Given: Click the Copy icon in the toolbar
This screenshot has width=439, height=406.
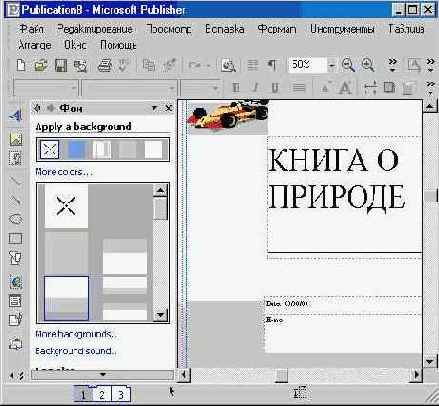Looking at the screenshot, I should coord(149,65).
